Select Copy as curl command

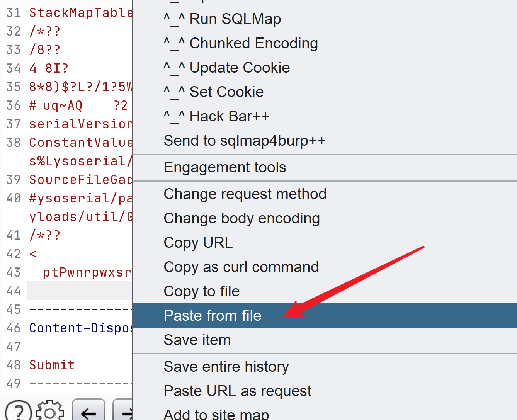241,267
